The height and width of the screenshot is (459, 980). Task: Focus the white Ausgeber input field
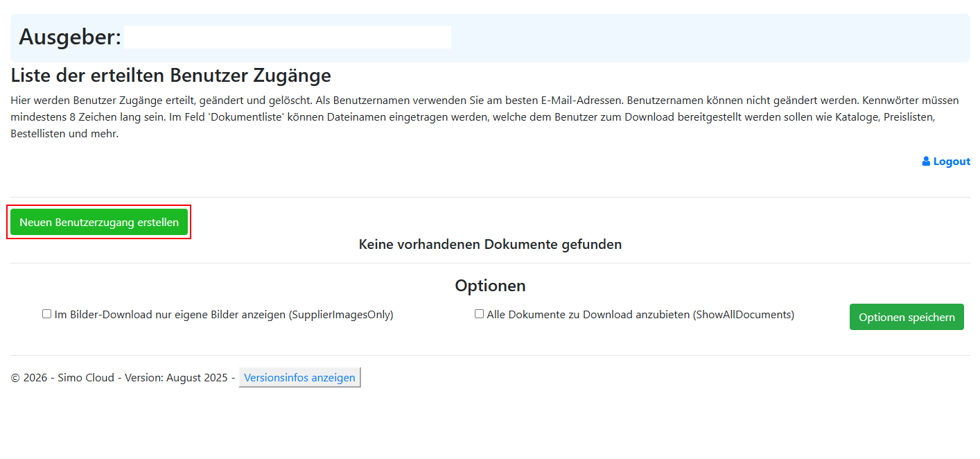(x=287, y=37)
